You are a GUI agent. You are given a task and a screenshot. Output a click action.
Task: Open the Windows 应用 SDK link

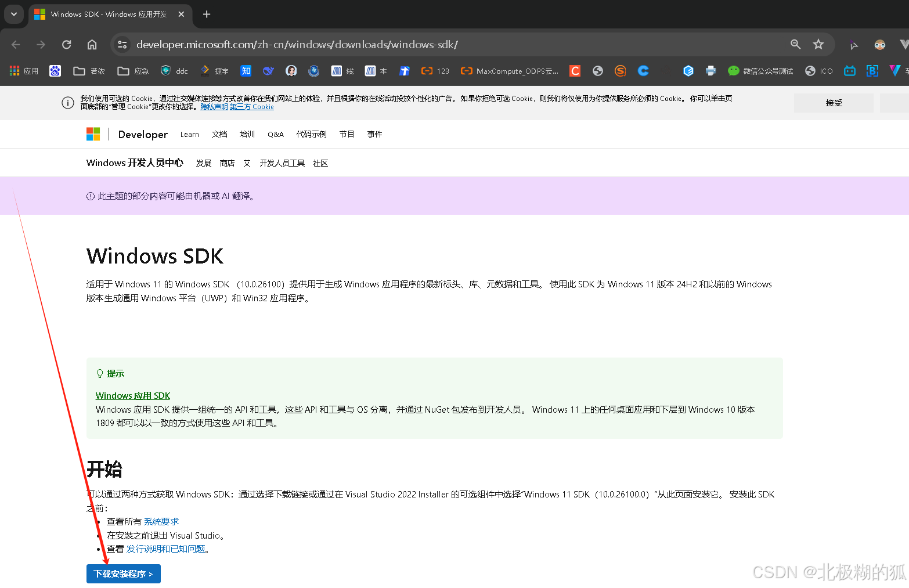click(x=133, y=395)
